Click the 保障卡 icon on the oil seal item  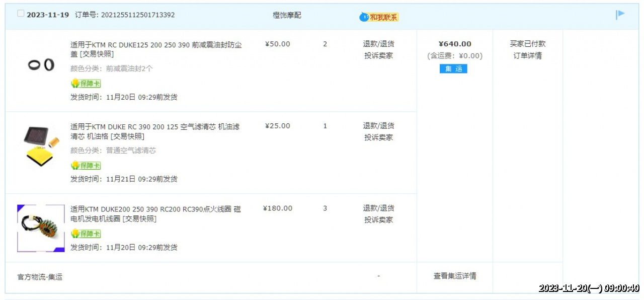(86, 83)
